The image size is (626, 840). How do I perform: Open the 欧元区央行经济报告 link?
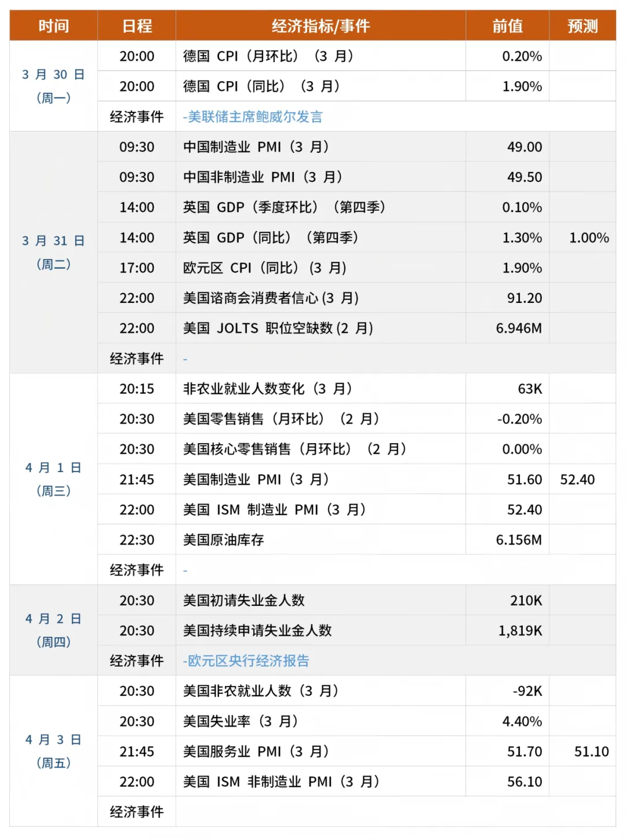(x=248, y=661)
